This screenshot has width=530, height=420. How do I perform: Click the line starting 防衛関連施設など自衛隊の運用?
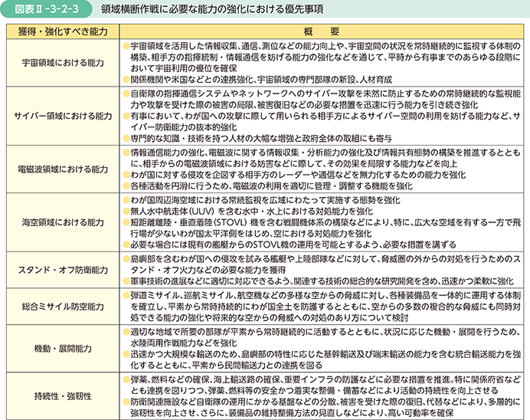(x=326, y=402)
